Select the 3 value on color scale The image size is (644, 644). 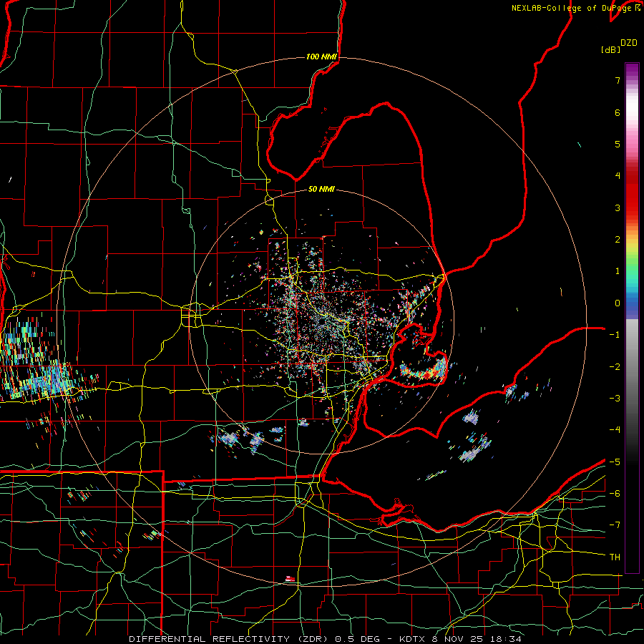pyautogui.click(x=618, y=208)
